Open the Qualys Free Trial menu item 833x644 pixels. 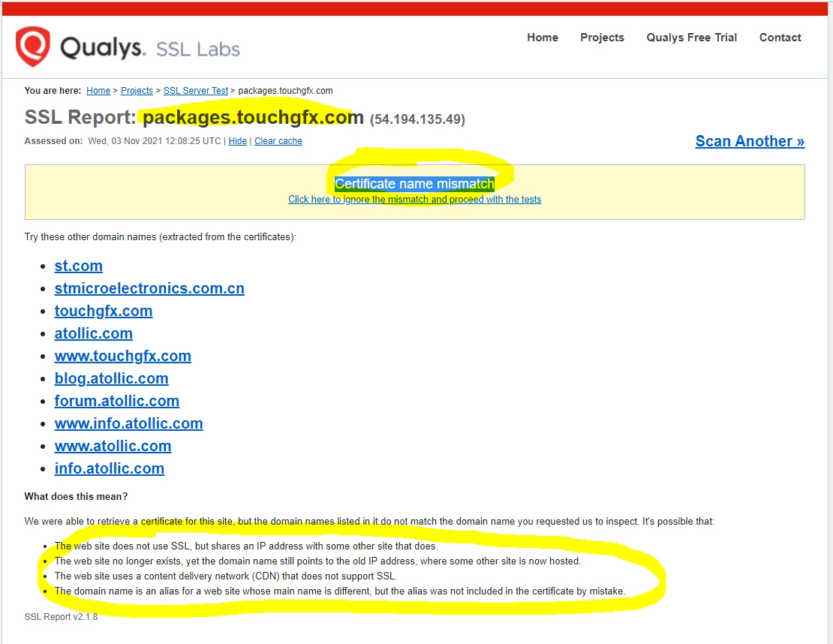click(x=691, y=38)
